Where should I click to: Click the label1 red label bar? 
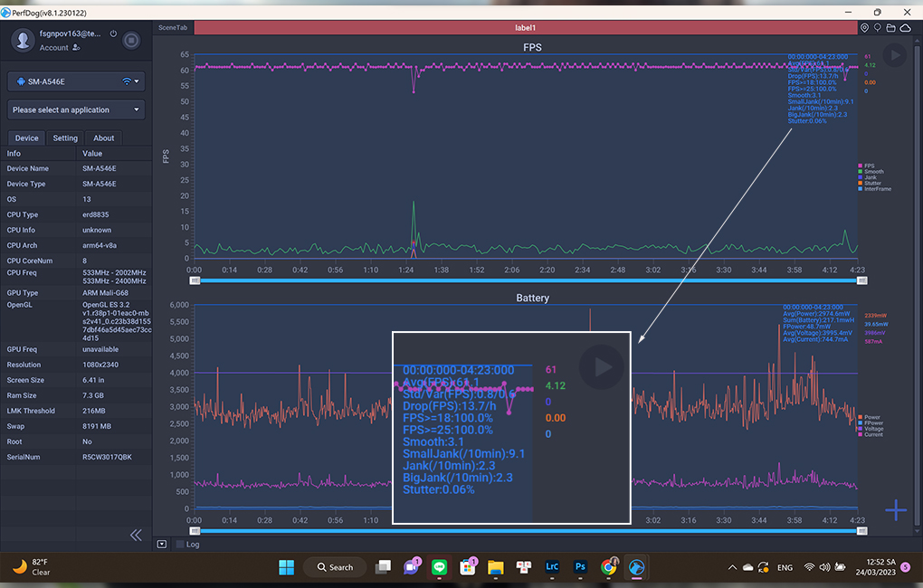coord(525,28)
